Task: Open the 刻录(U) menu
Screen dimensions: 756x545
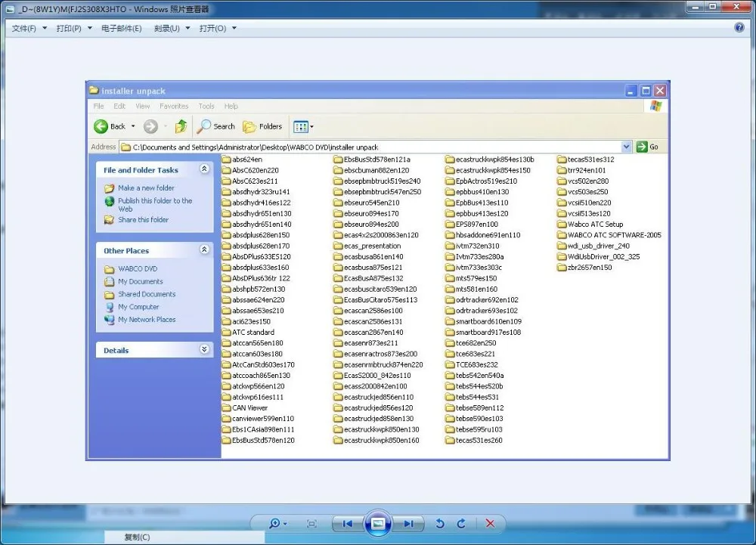Action: (x=172, y=29)
